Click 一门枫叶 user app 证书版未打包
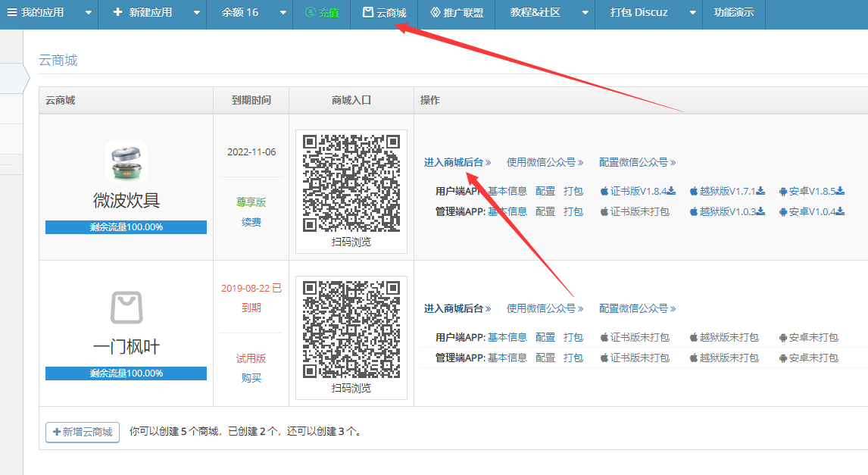The width and height of the screenshot is (868, 475). pyautogui.click(x=635, y=337)
